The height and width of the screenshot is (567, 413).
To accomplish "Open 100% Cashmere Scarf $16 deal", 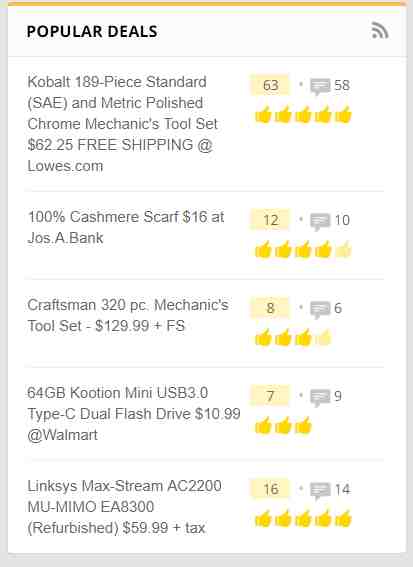I will (x=126, y=227).
